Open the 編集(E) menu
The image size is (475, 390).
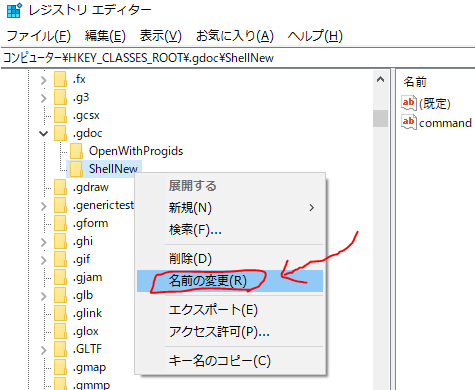[x=105, y=36]
